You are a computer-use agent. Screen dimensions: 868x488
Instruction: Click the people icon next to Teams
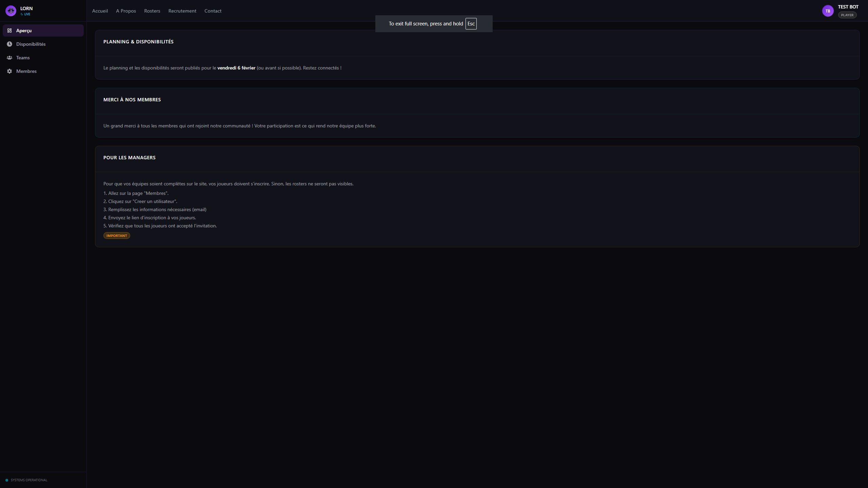click(10, 58)
